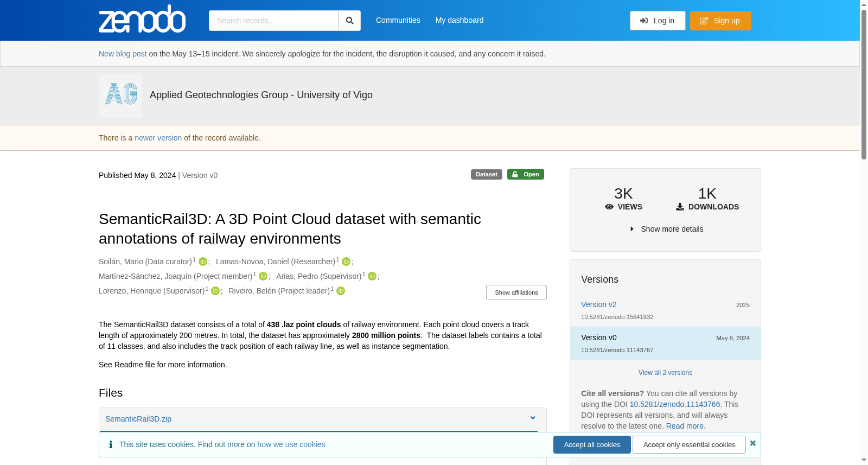Collapse the SemanticRail3D.zip file panel chevron
The height and width of the screenshot is (465, 868).
click(x=533, y=418)
